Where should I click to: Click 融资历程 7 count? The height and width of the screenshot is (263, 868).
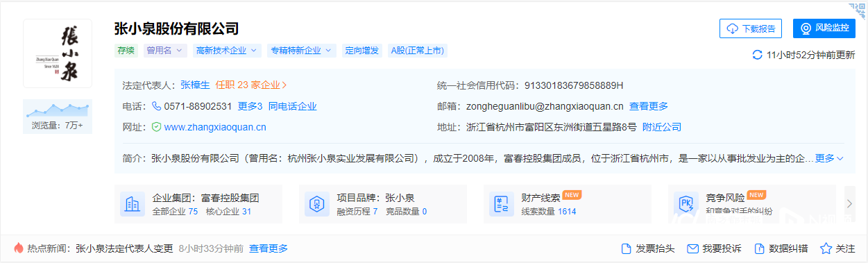point(357,212)
